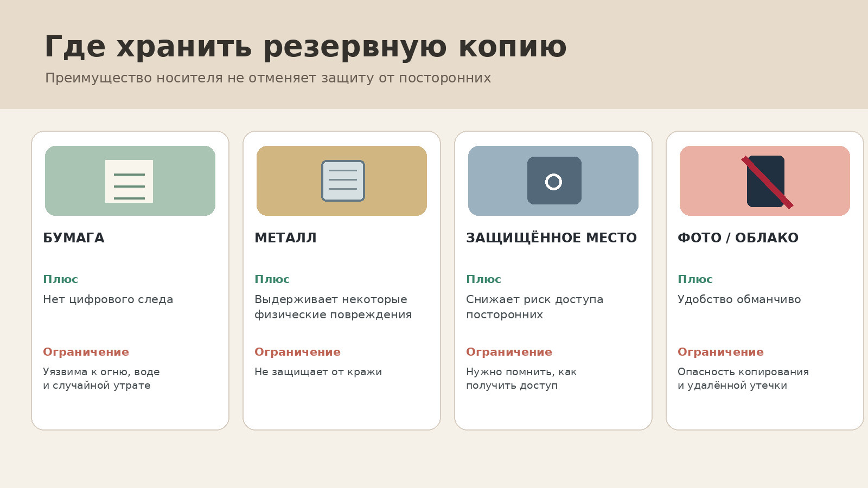This screenshot has width=868, height=488.
Task: Click the crossed-out phone icon
Action: tap(767, 182)
